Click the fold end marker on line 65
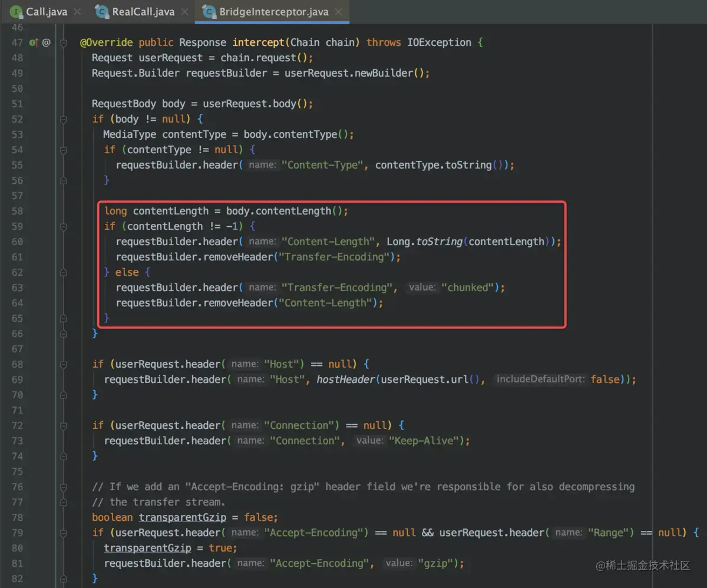This screenshot has height=588, width=707. tap(63, 318)
